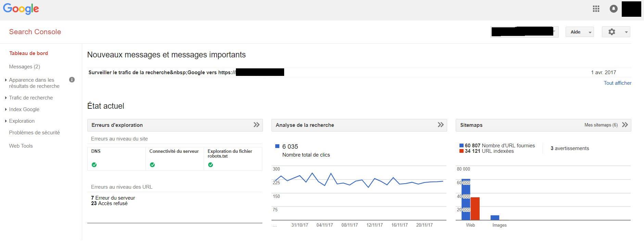The image size is (644, 241).
Task: Click Exploration du fichier robots.txt label
Action: click(x=230, y=153)
